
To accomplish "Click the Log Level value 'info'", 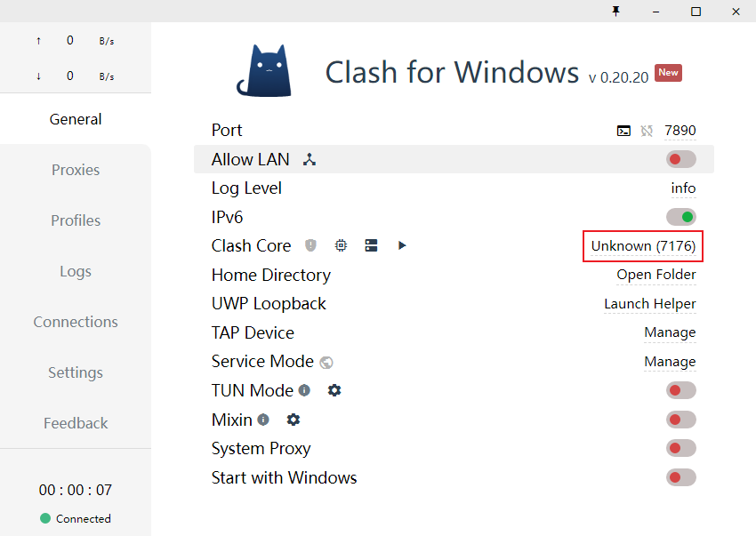I will pos(683,188).
